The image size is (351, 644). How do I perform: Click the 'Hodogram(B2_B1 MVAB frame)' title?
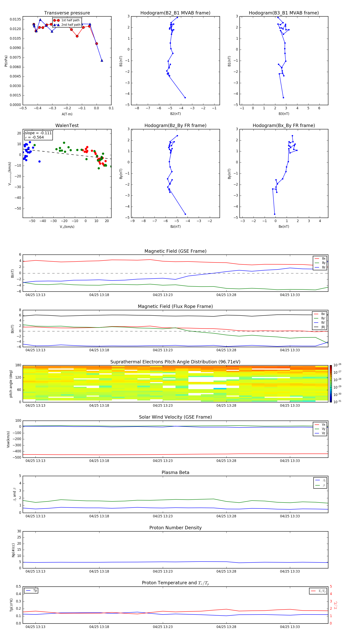pyautogui.click(x=175, y=13)
